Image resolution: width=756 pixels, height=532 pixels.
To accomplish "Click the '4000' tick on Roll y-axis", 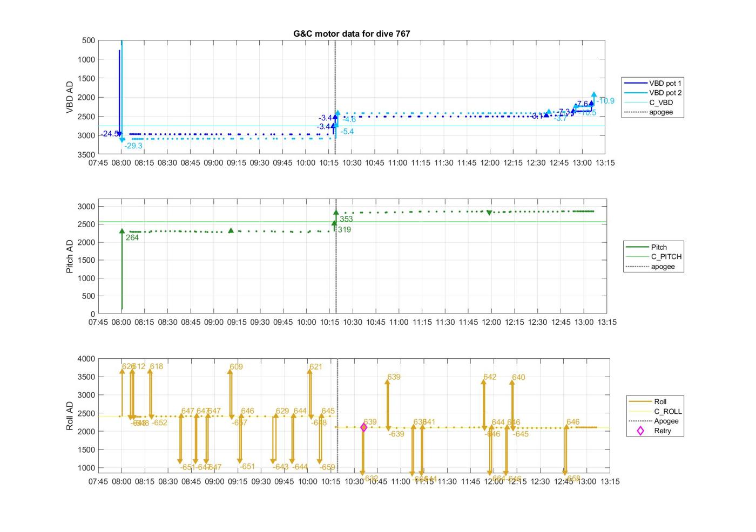I will click(86, 359).
